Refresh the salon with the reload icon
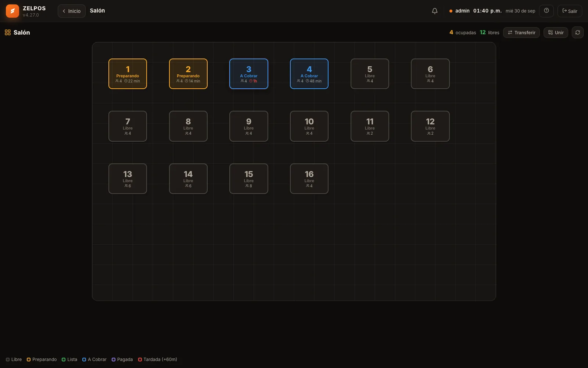The height and width of the screenshot is (368, 588). point(577,32)
